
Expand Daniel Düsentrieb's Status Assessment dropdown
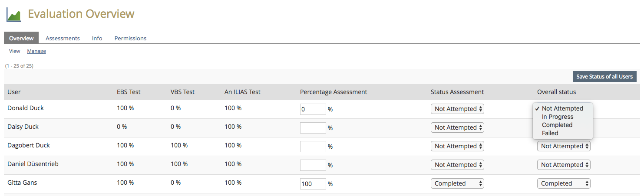pyautogui.click(x=457, y=165)
